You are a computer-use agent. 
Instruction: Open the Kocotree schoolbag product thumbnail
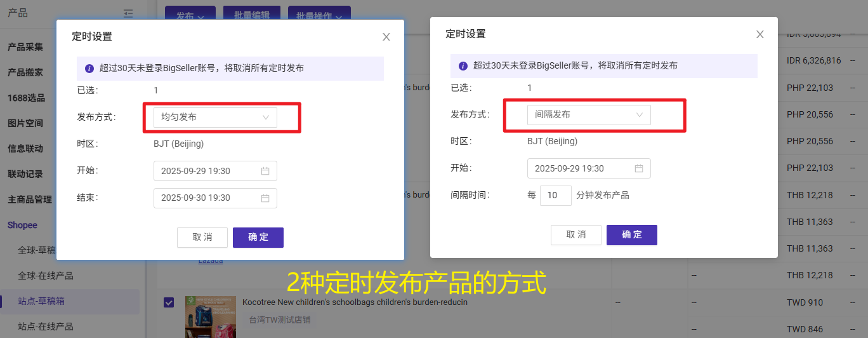[x=207, y=316]
